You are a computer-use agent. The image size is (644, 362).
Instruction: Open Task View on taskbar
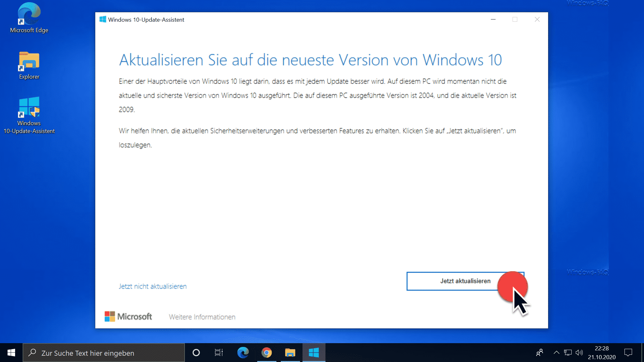219,353
